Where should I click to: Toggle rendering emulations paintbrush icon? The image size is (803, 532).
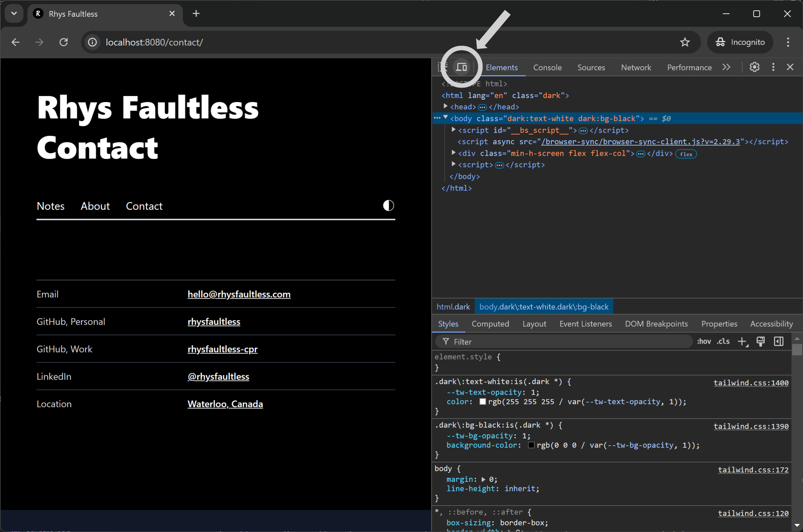click(x=760, y=342)
